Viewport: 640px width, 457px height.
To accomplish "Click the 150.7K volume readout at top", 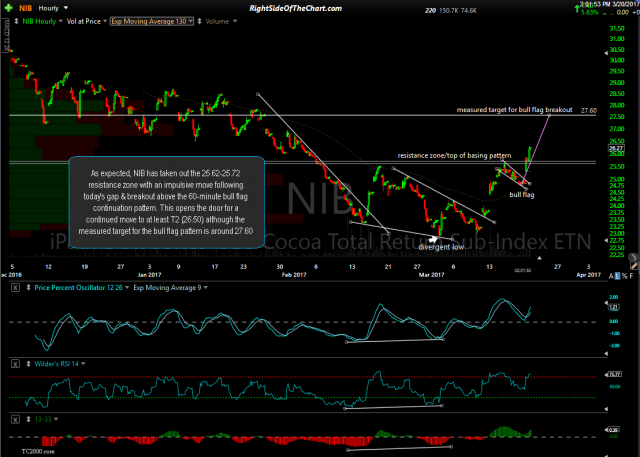I will [449, 11].
